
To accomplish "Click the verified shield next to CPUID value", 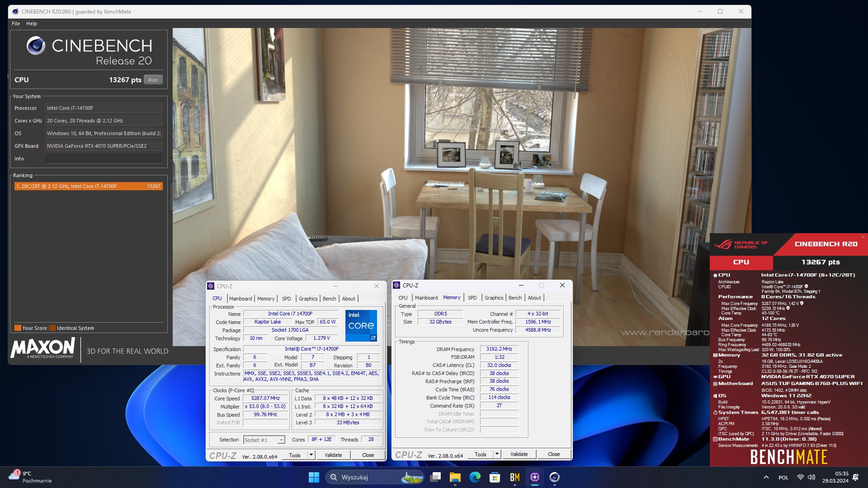I will click(x=806, y=286).
